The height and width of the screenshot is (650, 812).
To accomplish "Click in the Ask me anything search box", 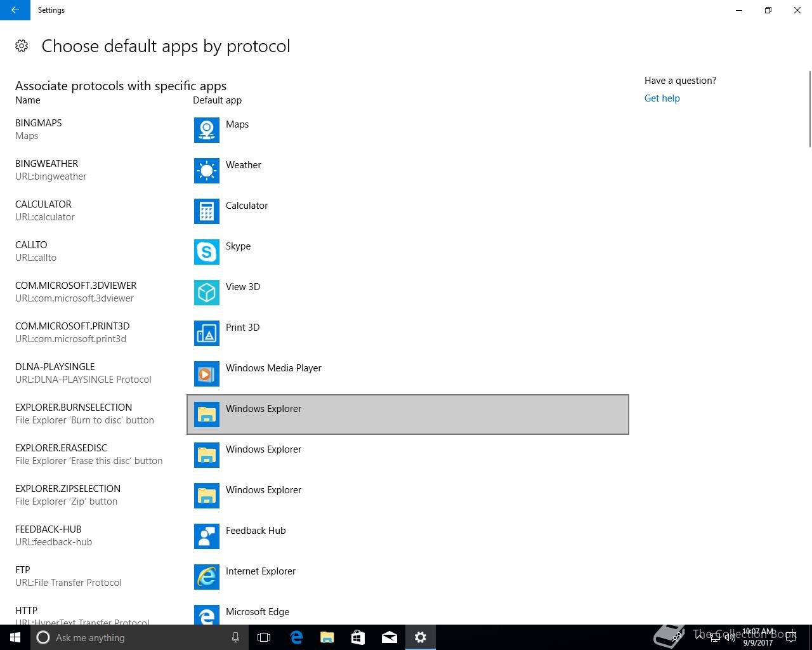I will click(140, 637).
